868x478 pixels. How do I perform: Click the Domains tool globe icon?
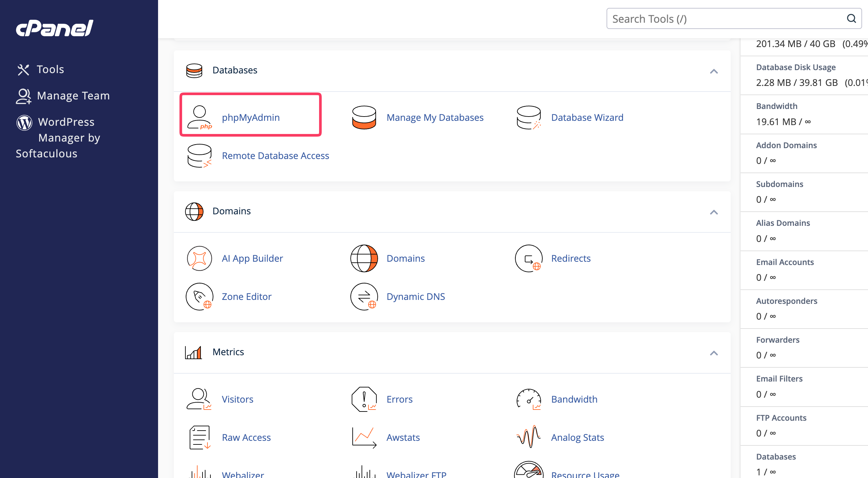point(364,258)
